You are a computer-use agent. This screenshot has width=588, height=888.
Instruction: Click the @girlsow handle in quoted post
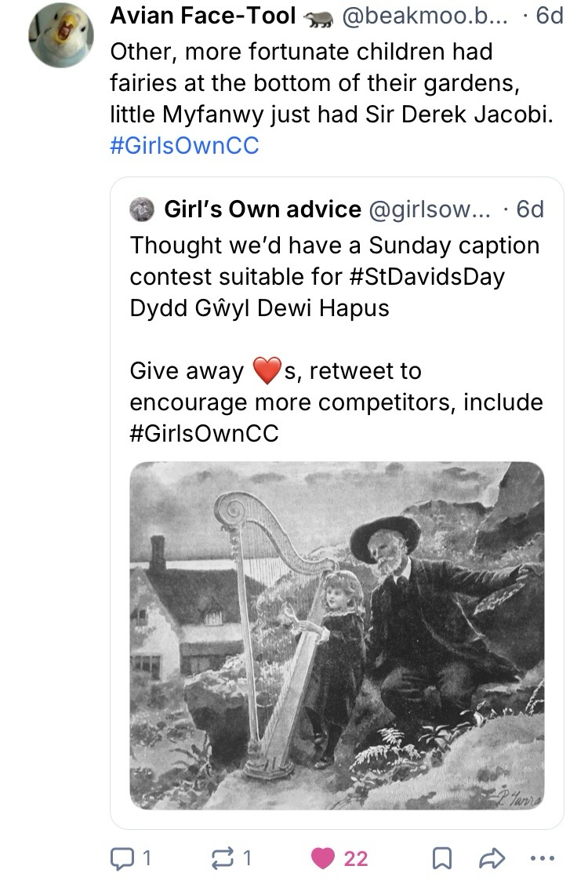tap(428, 209)
